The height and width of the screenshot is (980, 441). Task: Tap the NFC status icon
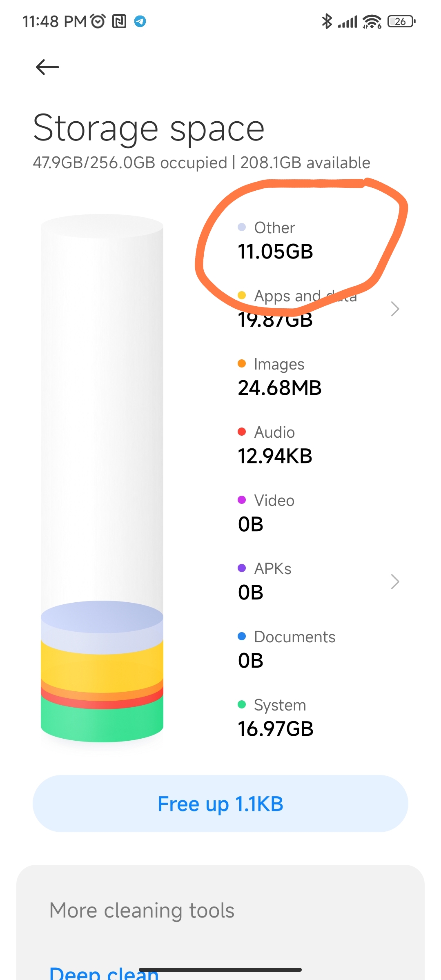[x=119, y=21]
